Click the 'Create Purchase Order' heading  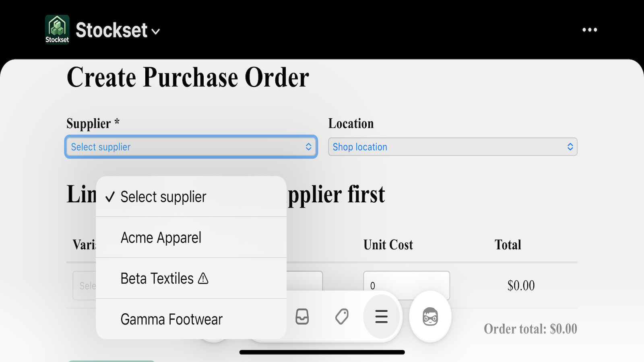[x=188, y=77]
